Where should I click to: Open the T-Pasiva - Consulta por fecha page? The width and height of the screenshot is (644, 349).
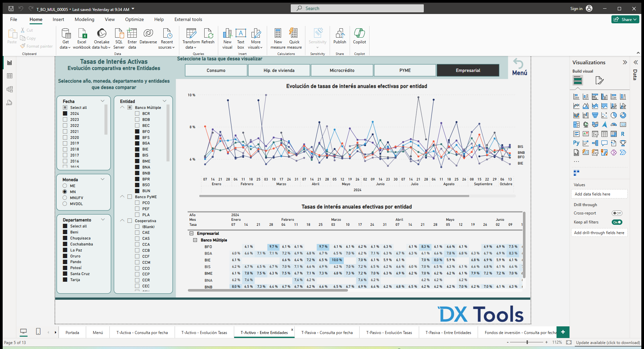[327, 332]
